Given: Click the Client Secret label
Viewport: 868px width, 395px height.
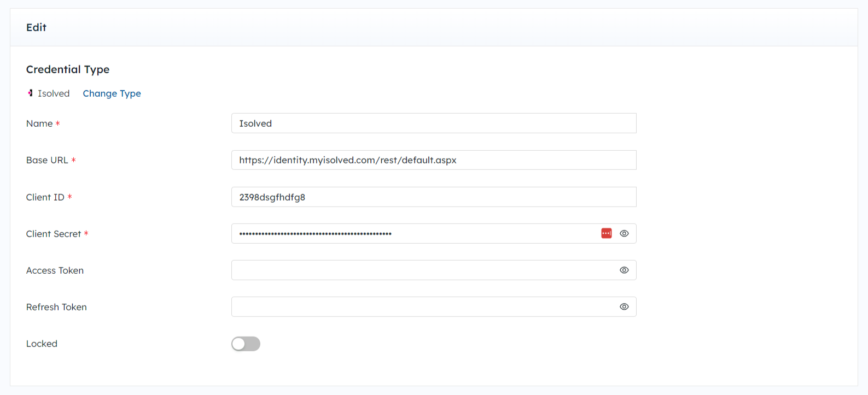Looking at the screenshot, I should coord(54,234).
